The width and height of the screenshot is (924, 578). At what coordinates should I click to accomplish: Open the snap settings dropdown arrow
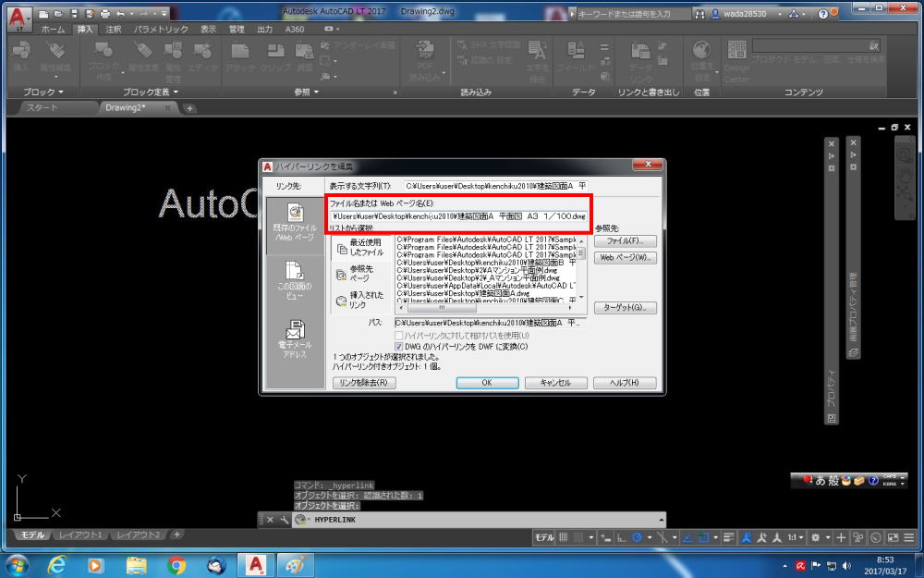pyautogui.click(x=591, y=537)
